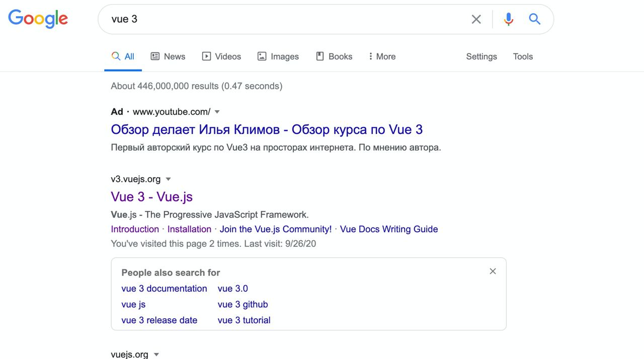644x359 pixels.
Task: Start voice search with microphone icon
Action: tap(509, 19)
